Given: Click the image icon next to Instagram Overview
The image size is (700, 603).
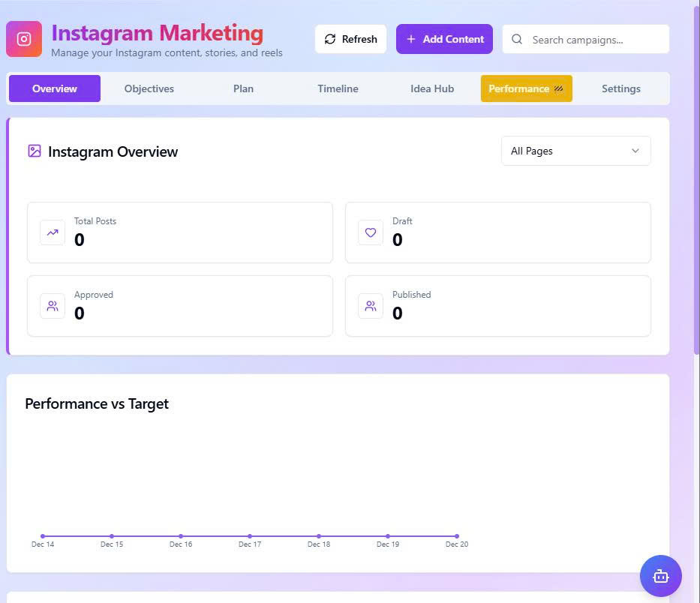Looking at the screenshot, I should click(35, 151).
